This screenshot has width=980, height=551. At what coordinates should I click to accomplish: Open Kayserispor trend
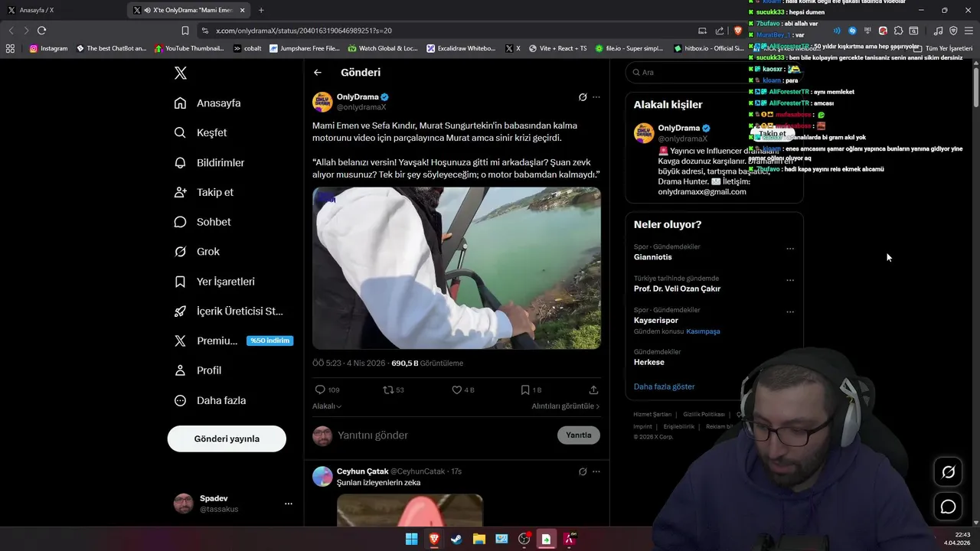pyautogui.click(x=656, y=321)
